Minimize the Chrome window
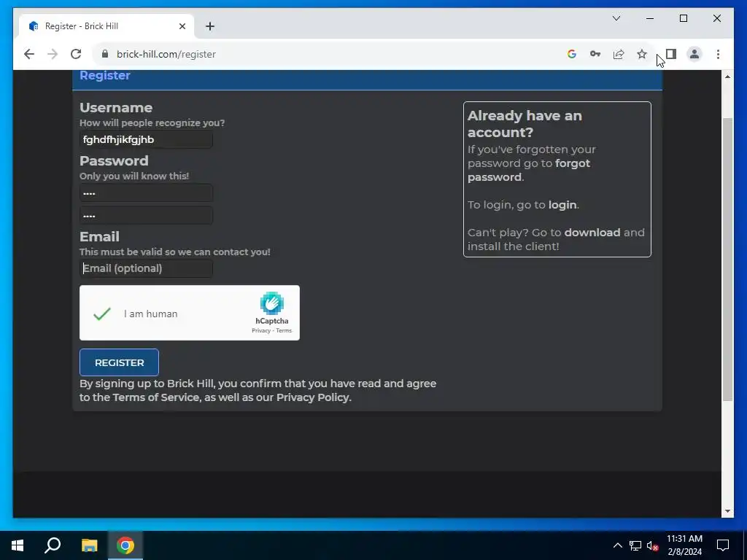 [x=650, y=18]
